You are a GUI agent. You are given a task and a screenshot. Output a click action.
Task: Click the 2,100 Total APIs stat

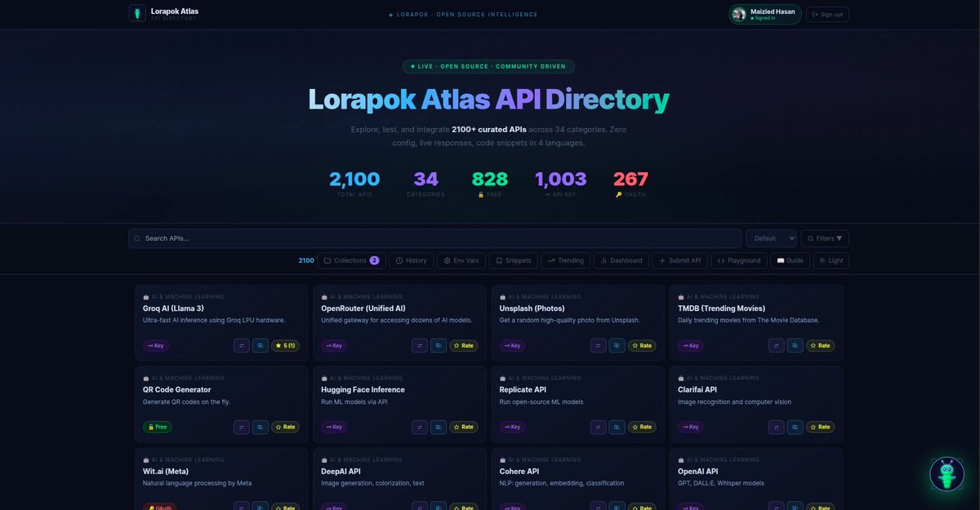[354, 184]
